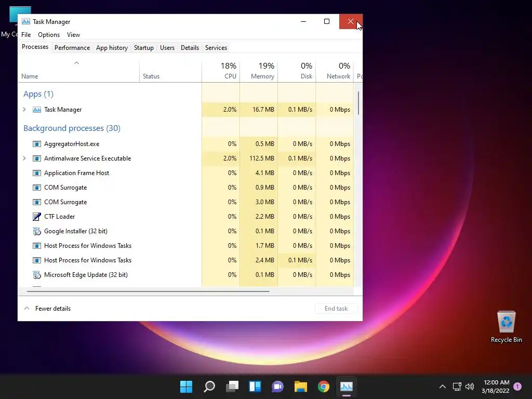Click the horizontal scrollbar below process list

point(148,291)
